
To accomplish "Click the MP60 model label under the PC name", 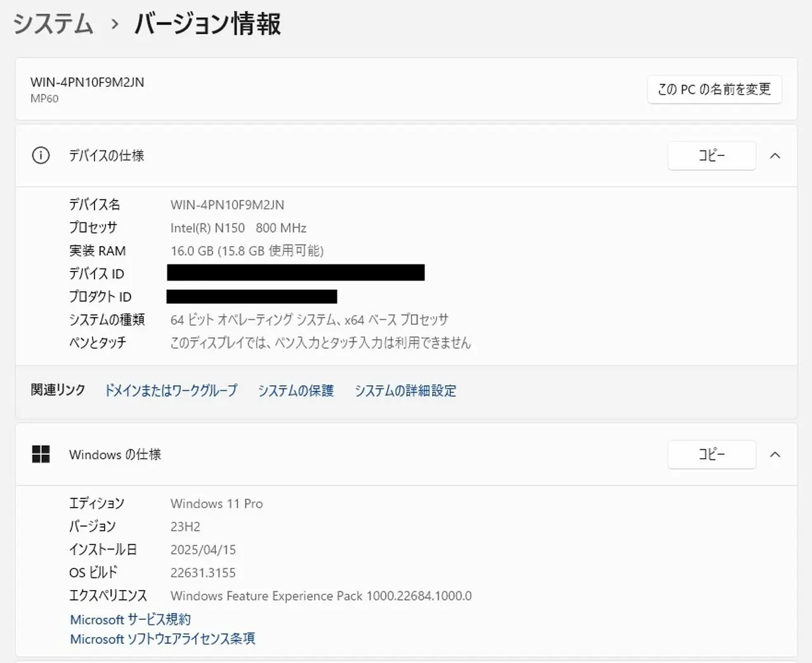I will [44, 98].
